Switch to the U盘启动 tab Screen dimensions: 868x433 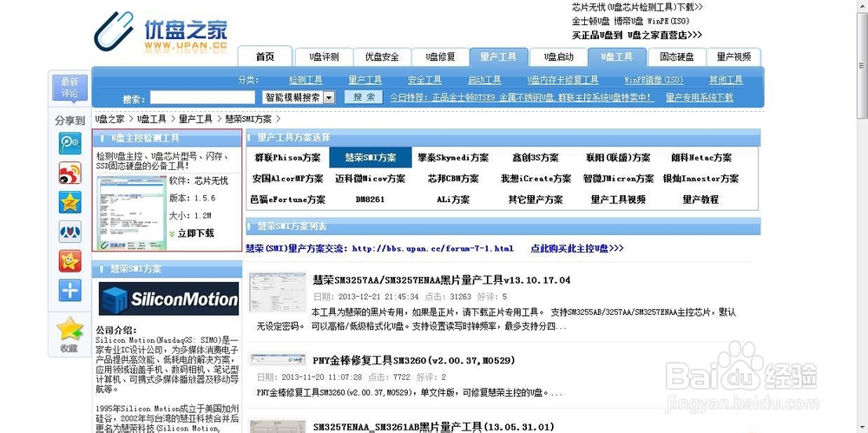pyautogui.click(x=558, y=56)
